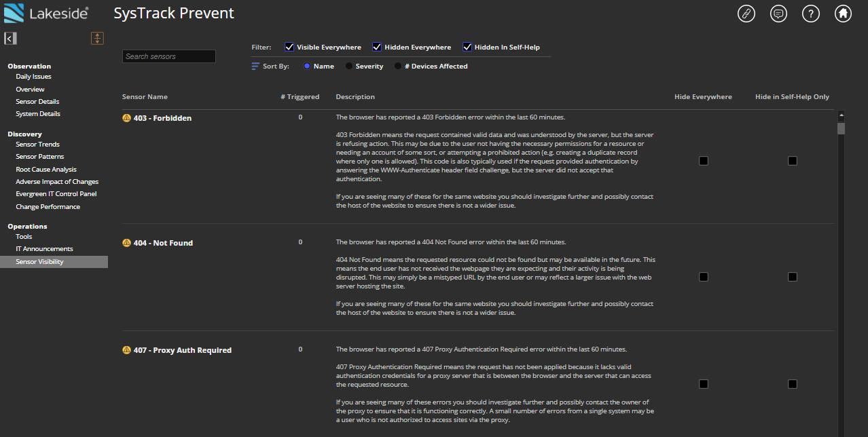Toggle the Visible Everywhere filter checkbox

pos(289,47)
